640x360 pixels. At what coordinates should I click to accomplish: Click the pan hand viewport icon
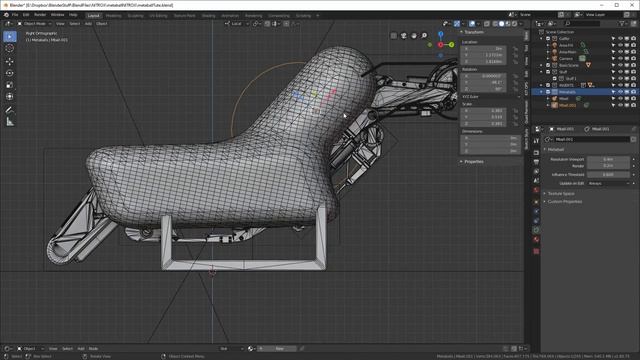pyautogui.click(x=414, y=36)
